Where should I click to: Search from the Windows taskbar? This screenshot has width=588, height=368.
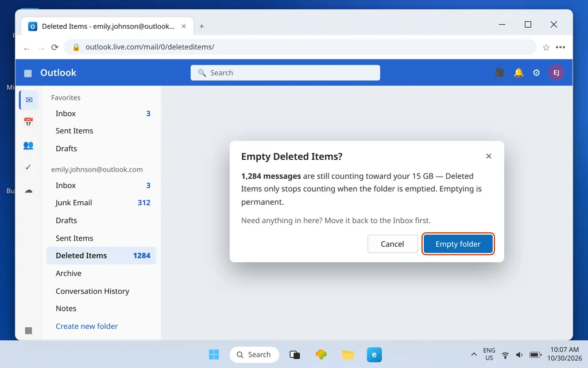[254, 354]
